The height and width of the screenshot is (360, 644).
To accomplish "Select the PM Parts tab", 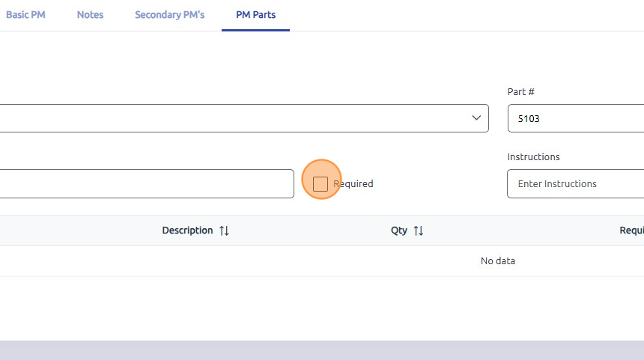I will (x=255, y=15).
